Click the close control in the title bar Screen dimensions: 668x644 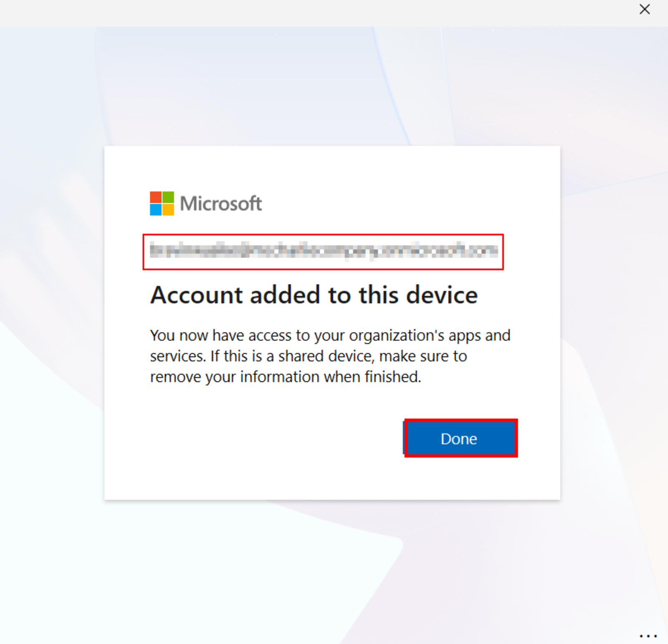tap(644, 9)
